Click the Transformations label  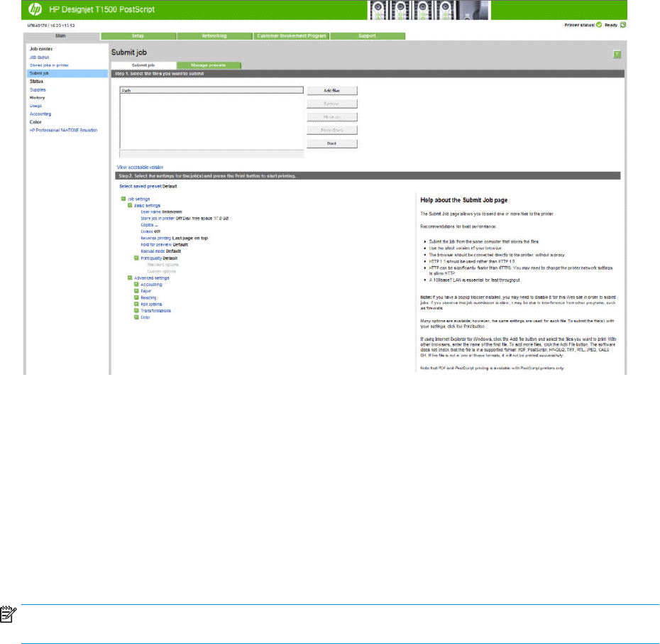point(155,311)
